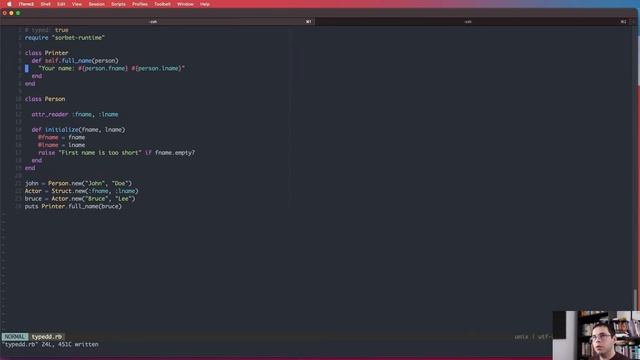Click the 'def self.full_name(person)' line
Screen dimensions: 640x360
[75, 61]
